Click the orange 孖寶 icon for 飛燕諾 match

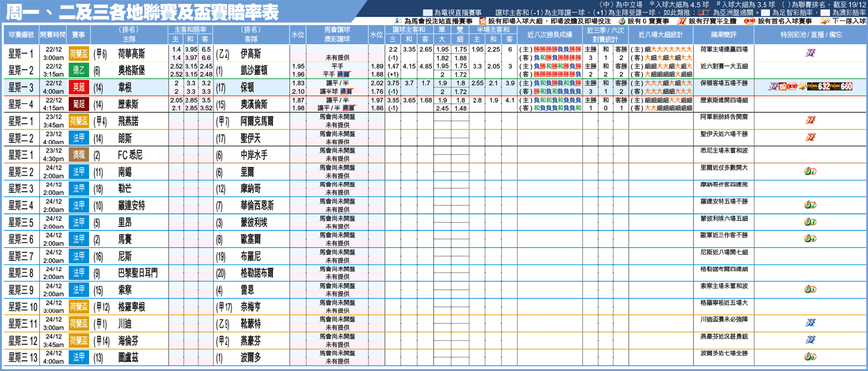point(811,120)
